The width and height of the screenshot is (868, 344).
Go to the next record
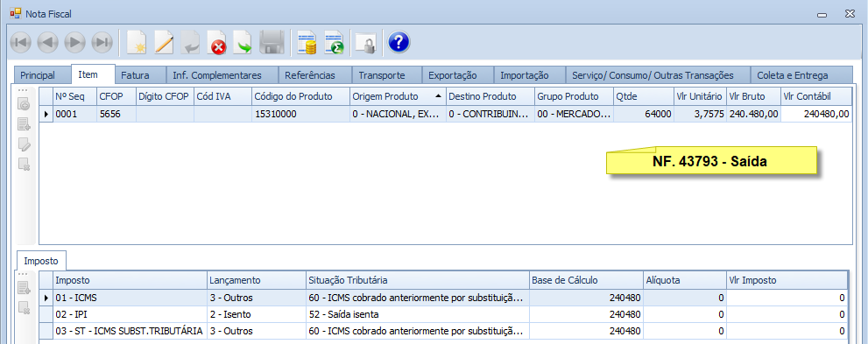click(x=74, y=42)
